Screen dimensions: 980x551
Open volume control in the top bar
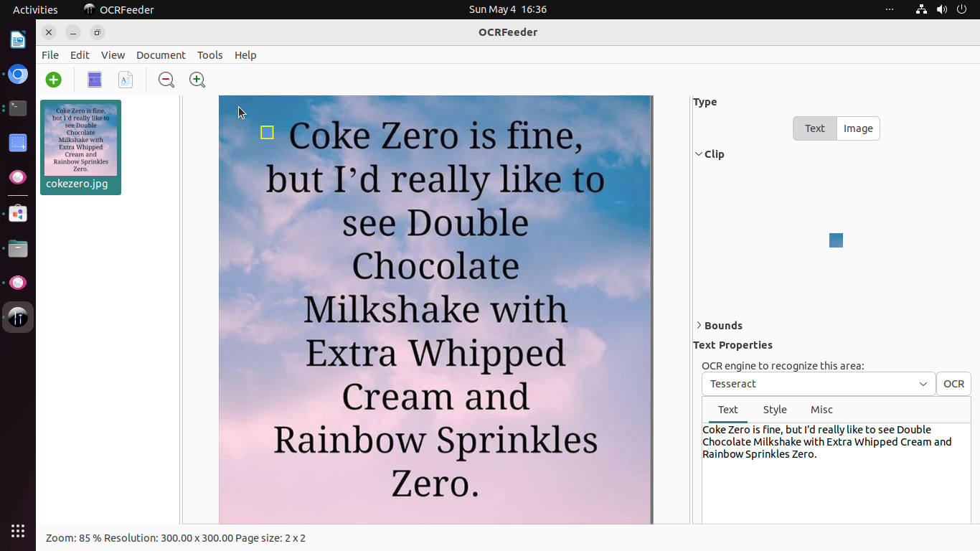(942, 9)
